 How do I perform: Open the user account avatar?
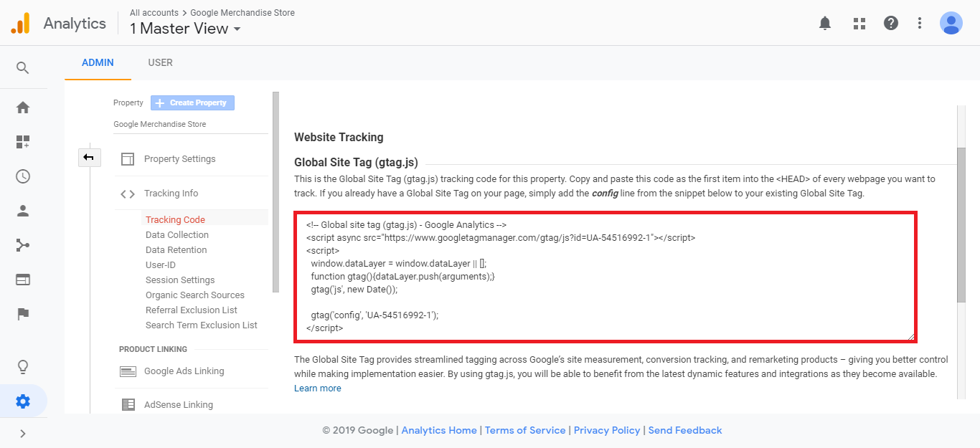pyautogui.click(x=951, y=23)
